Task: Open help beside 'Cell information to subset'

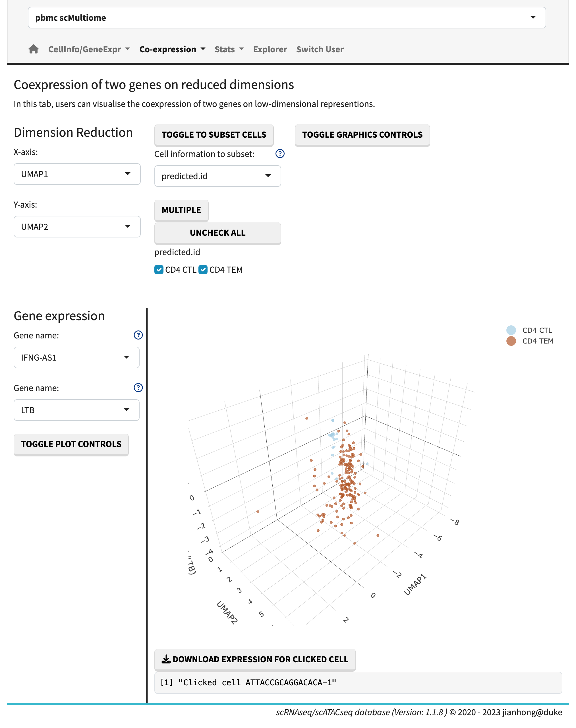Action: [x=280, y=154]
